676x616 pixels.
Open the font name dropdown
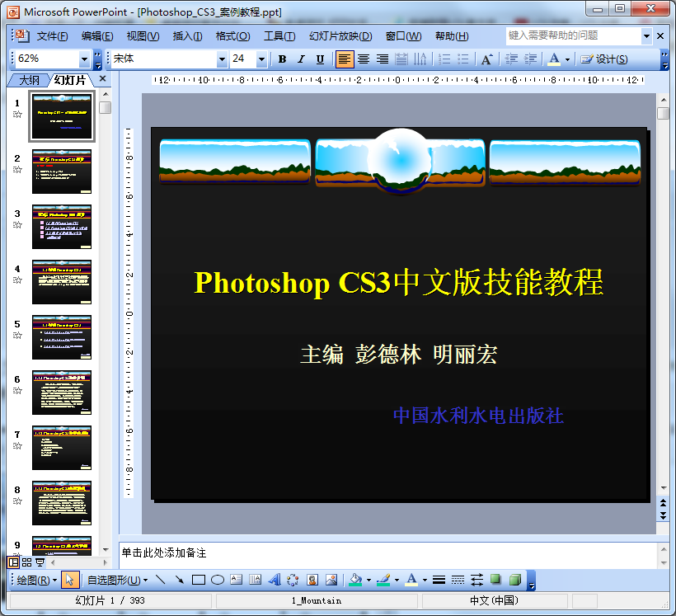222,59
